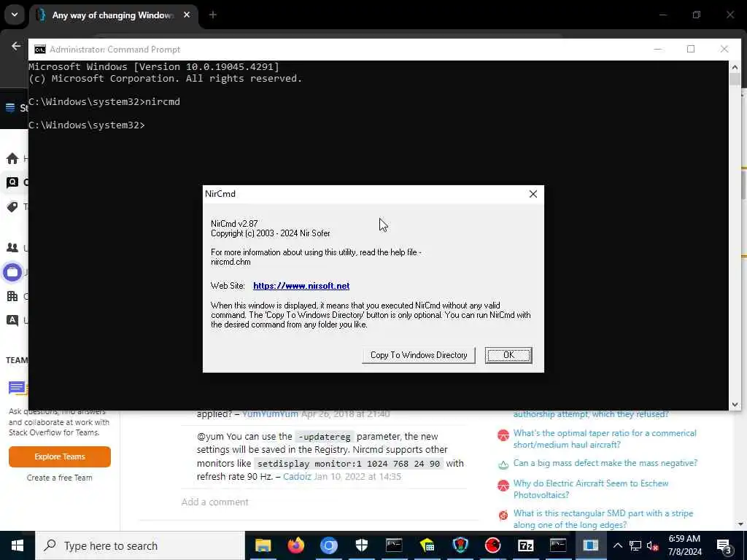Open the browser tab list dropdown
The height and width of the screenshot is (560, 747).
coord(15,15)
